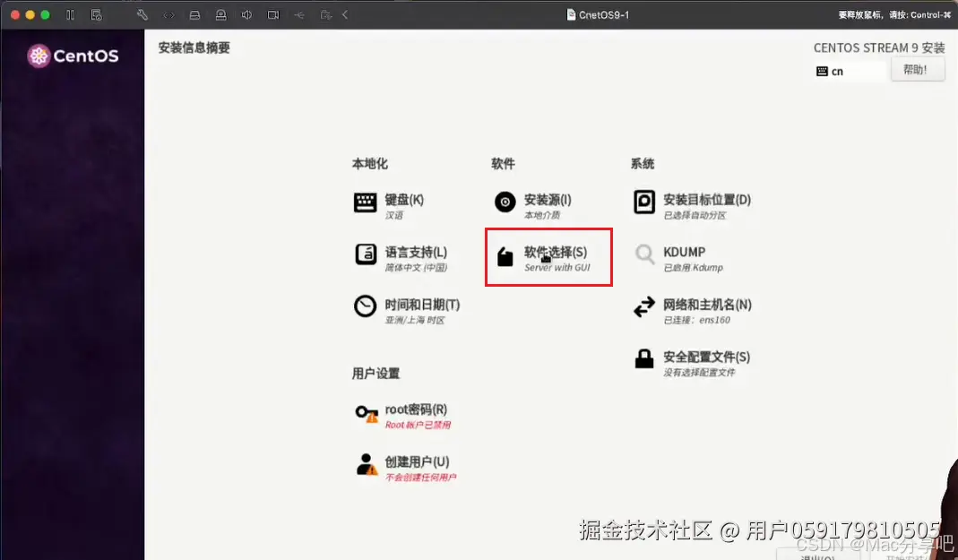Screen dimensions: 958x560
Task: Take a VM snapshot from the toolbar
Action: pos(96,14)
